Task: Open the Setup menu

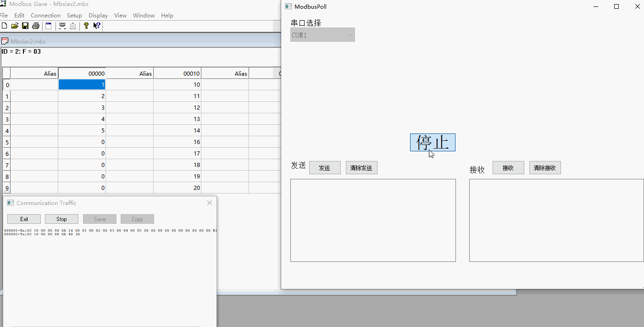Action: coord(74,15)
